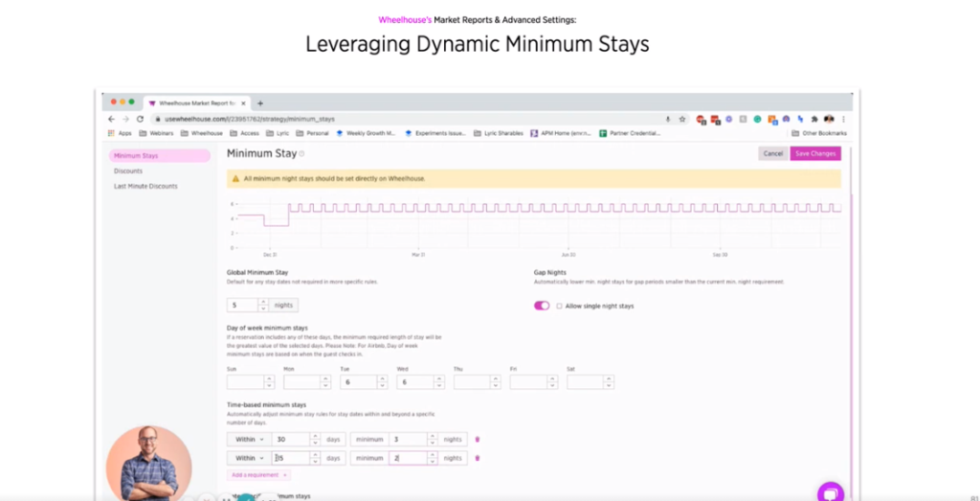The height and width of the screenshot is (501, 980).
Task: Delete the Within 15 days requirement row
Action: 478,459
